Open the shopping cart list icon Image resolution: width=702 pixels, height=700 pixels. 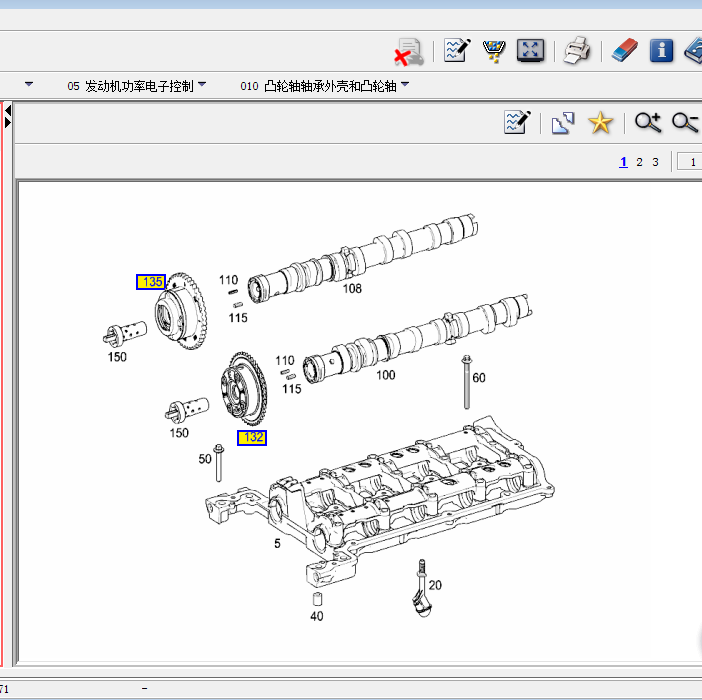coord(494,51)
